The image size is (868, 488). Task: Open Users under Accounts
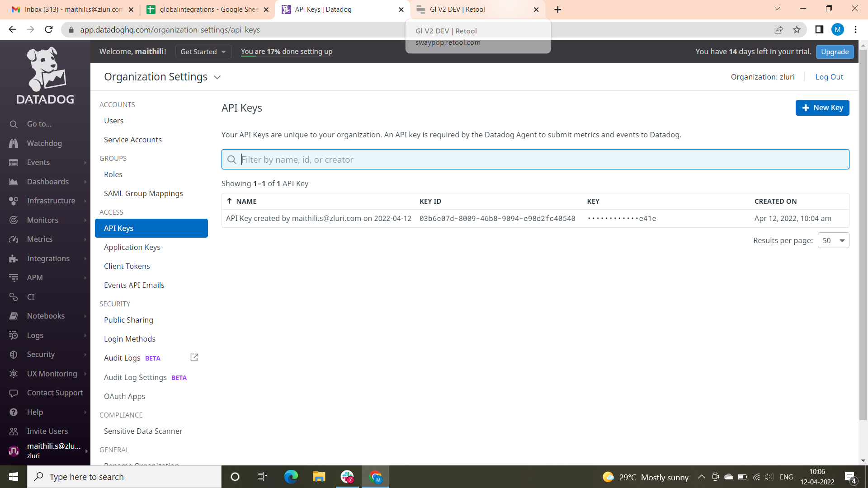pos(113,121)
